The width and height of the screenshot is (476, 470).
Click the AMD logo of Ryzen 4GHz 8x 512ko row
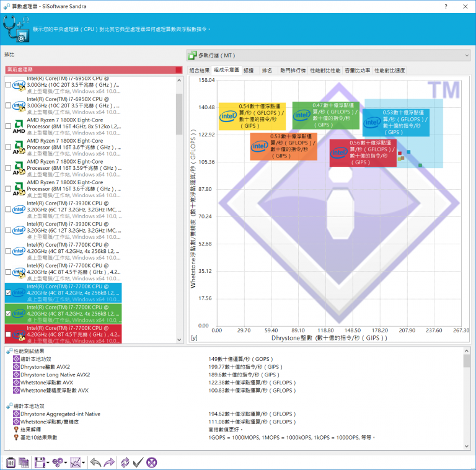[x=19, y=126]
